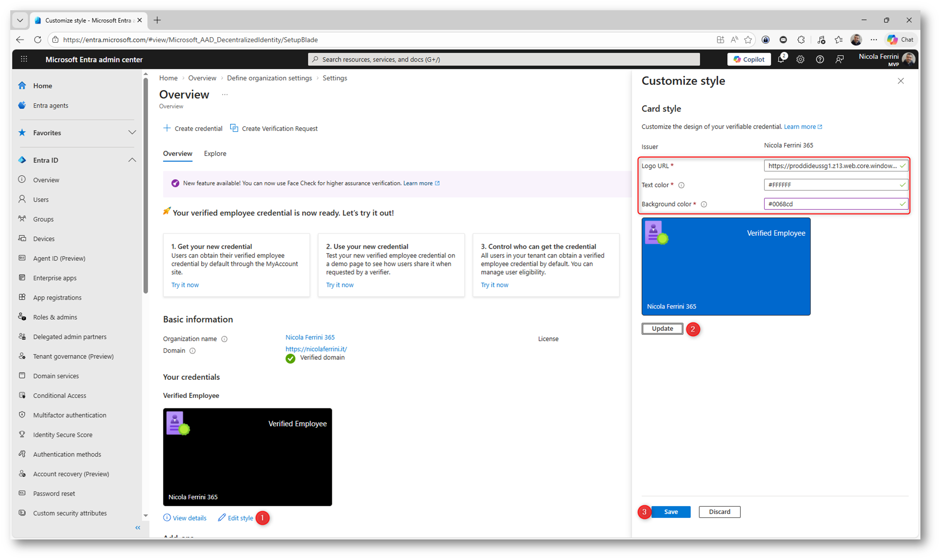Image resolution: width=941 pixels, height=560 pixels.
Task: Click the Edit style link
Action: pyautogui.click(x=240, y=517)
